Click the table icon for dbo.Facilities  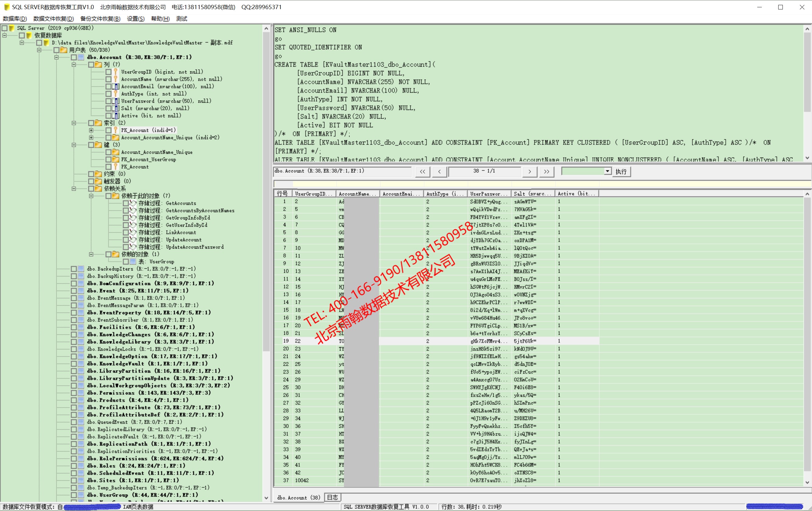tap(81, 327)
